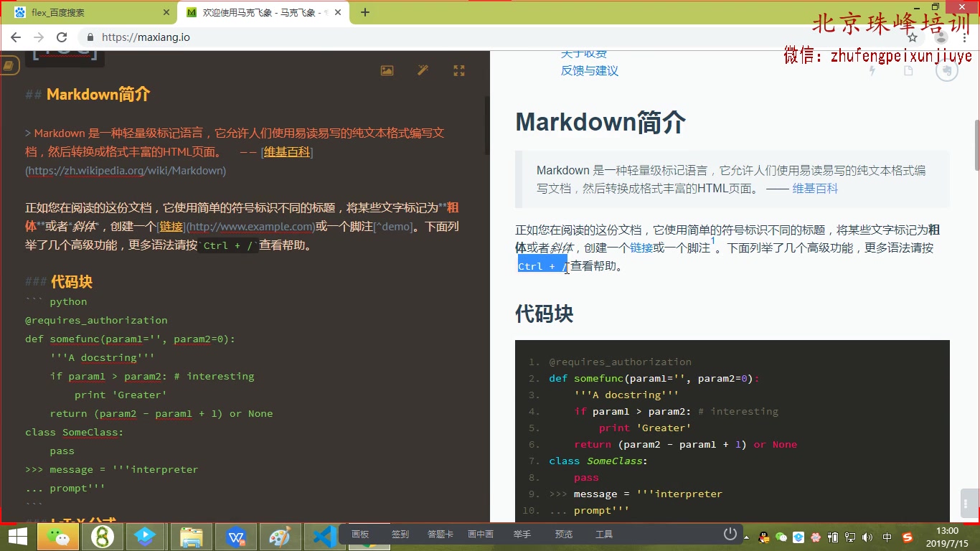Screen dimensions: 980x551
Task: Click the insert image icon in the editor toolbar
Action: tap(387, 70)
